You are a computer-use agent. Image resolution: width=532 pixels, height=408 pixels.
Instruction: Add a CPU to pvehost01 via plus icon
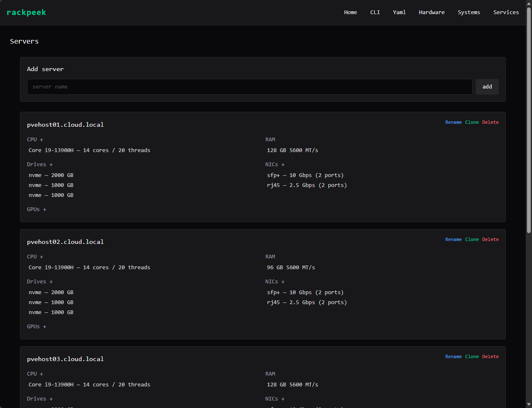pos(41,140)
